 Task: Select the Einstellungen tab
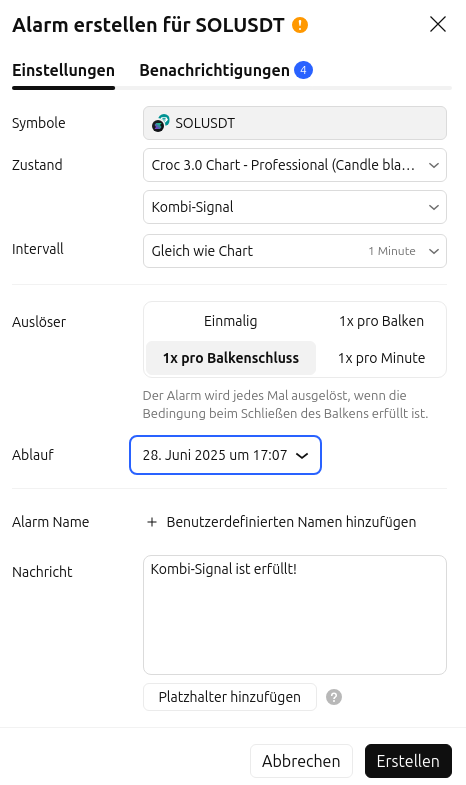tap(64, 71)
